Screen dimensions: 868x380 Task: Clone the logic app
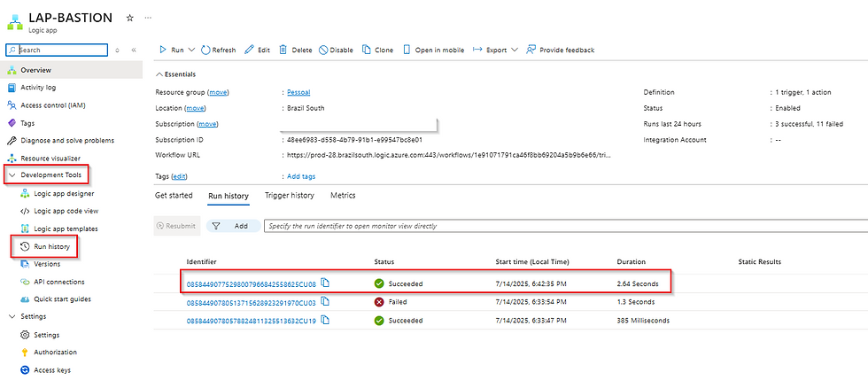click(377, 50)
